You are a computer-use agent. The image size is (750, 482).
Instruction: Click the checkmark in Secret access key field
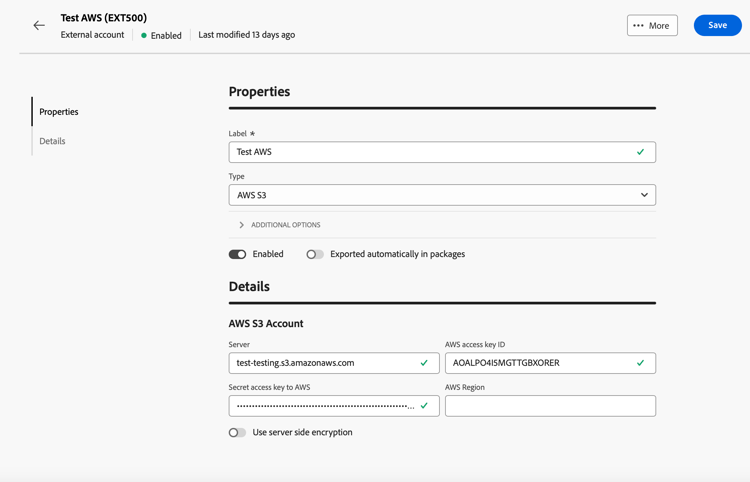[424, 406]
